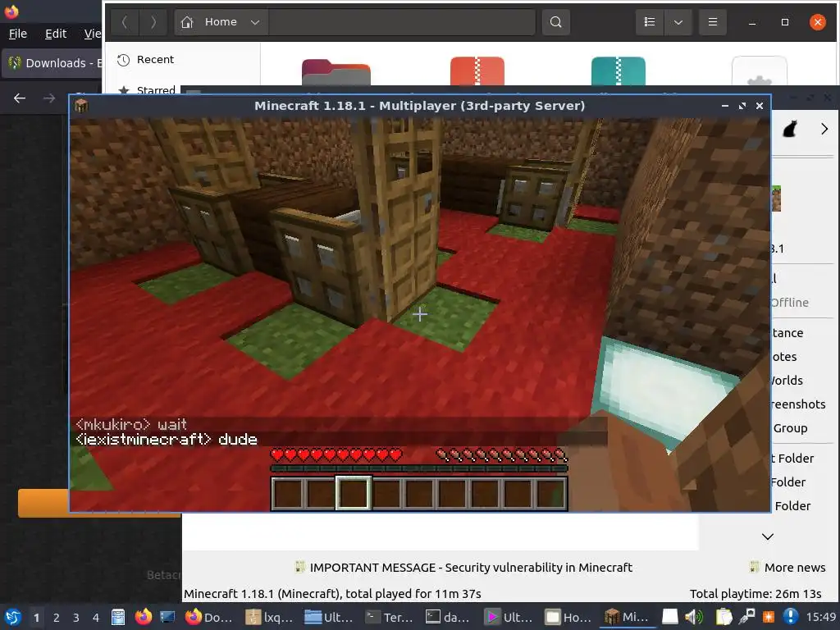The height and width of the screenshot is (630, 840).
Task: Go back in the Files window
Action: 125,22
